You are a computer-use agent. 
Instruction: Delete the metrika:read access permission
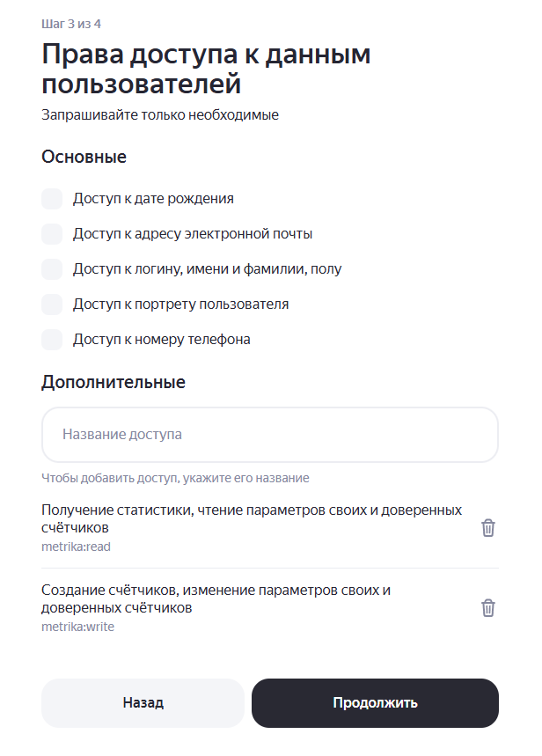pyautogui.click(x=488, y=528)
